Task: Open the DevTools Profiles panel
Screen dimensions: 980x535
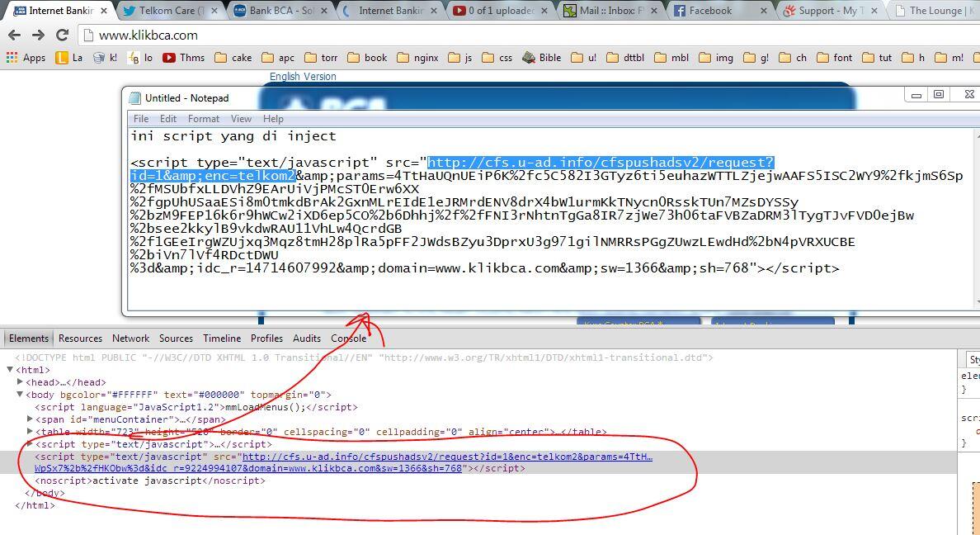Action: coord(267,338)
